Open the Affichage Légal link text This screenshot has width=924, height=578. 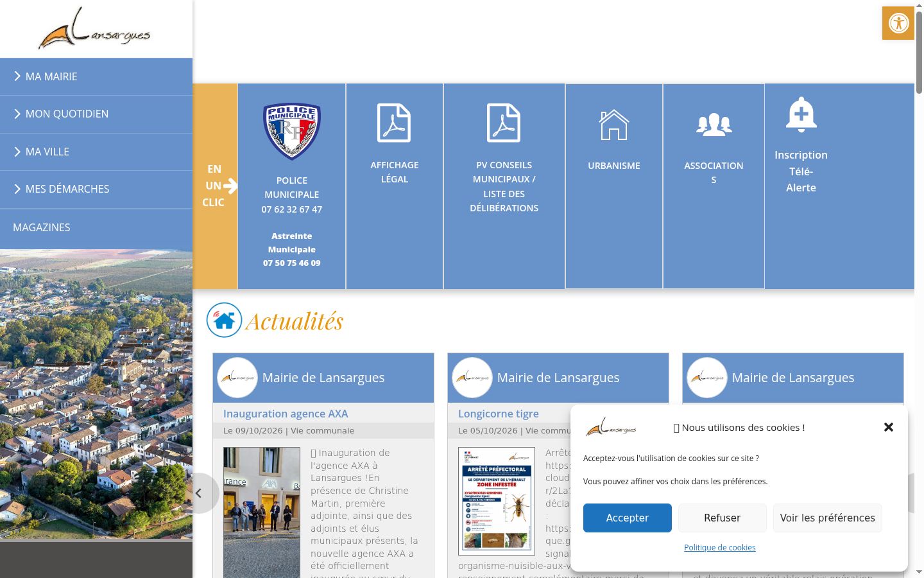395,172
